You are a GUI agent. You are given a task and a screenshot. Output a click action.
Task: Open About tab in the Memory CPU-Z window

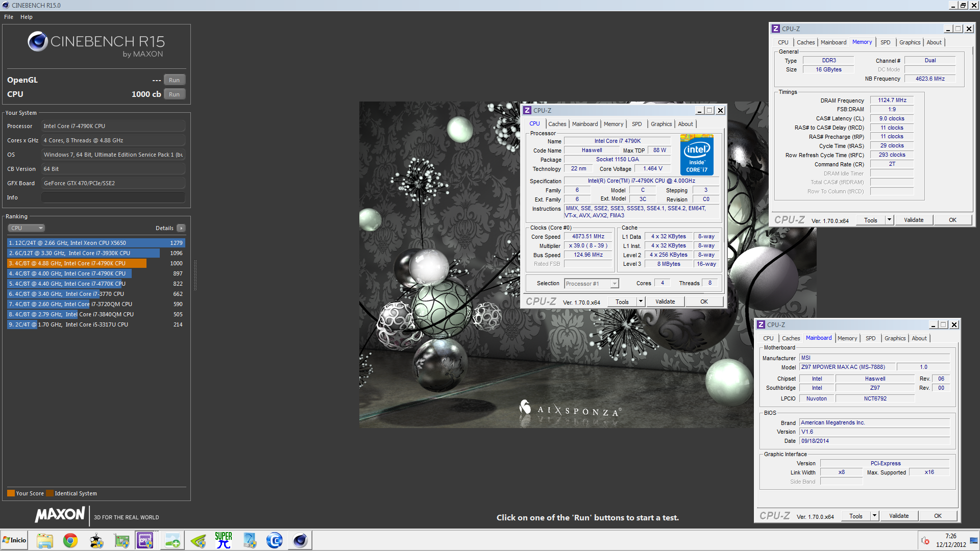point(934,42)
